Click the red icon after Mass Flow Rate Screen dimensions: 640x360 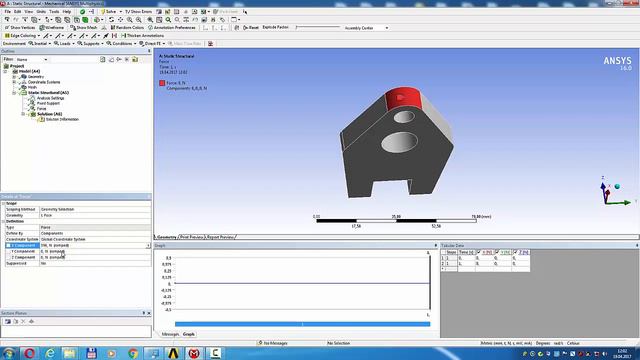(x=210, y=44)
